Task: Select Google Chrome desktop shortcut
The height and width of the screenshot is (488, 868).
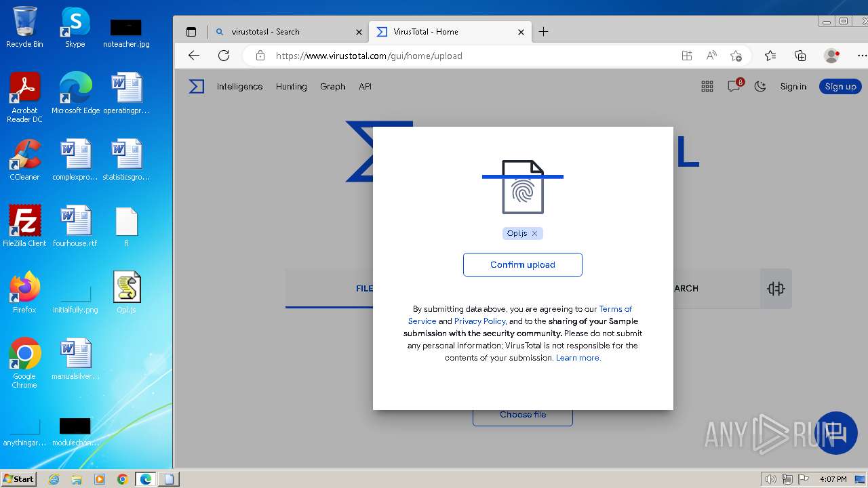Action: pos(24,363)
